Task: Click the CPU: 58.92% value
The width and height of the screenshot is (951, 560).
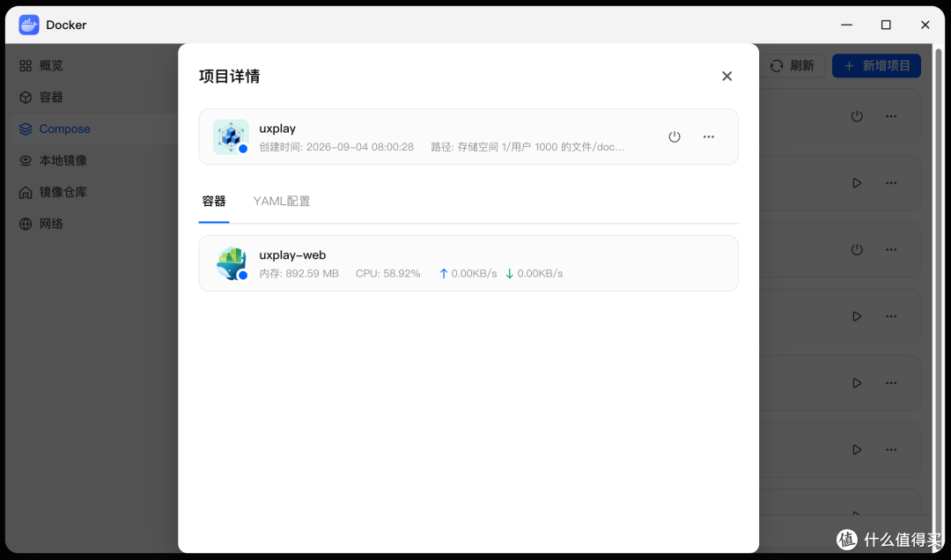Action: 387,274
